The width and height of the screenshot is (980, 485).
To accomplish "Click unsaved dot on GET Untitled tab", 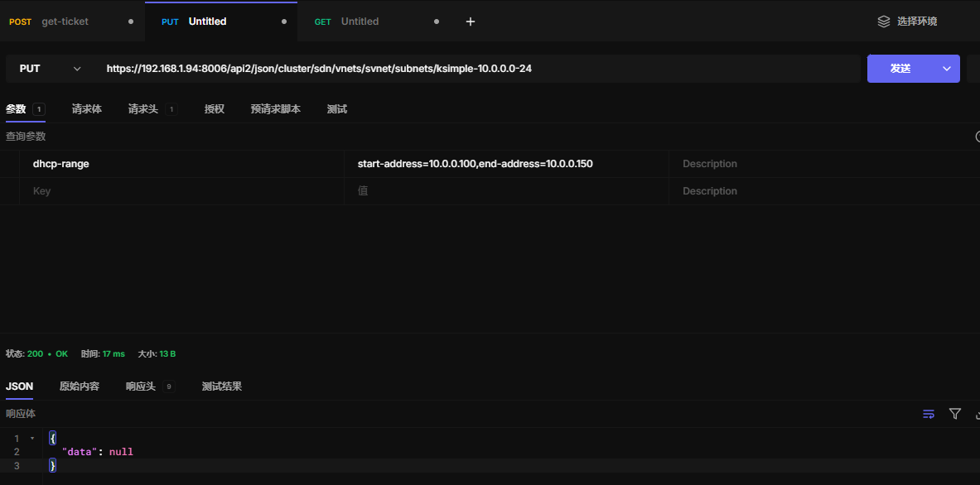I will [437, 22].
